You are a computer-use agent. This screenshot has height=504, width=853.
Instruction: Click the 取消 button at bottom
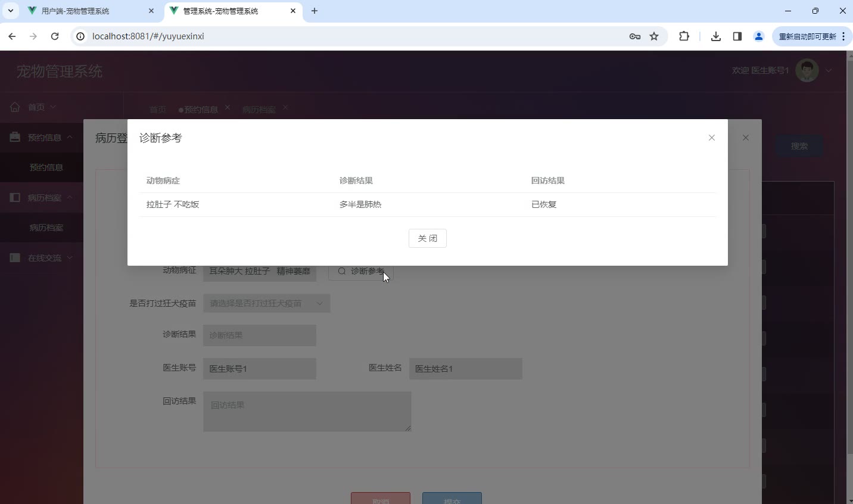coord(381,499)
